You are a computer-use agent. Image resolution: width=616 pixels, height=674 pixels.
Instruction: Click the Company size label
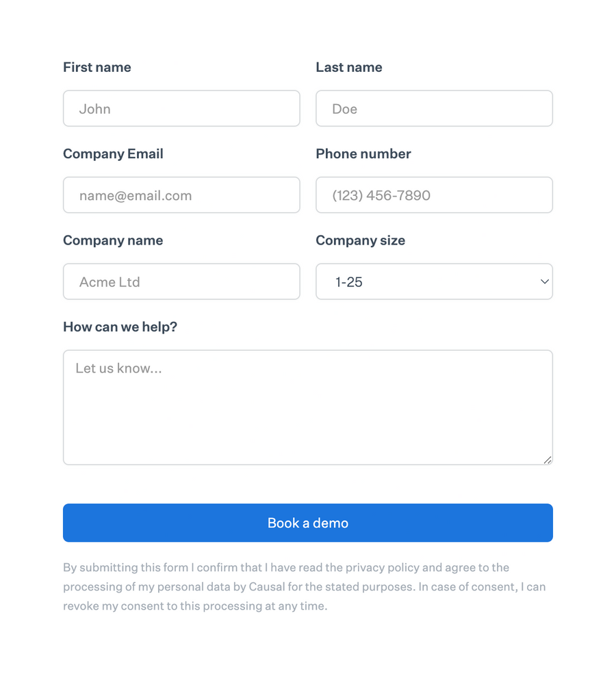(361, 240)
